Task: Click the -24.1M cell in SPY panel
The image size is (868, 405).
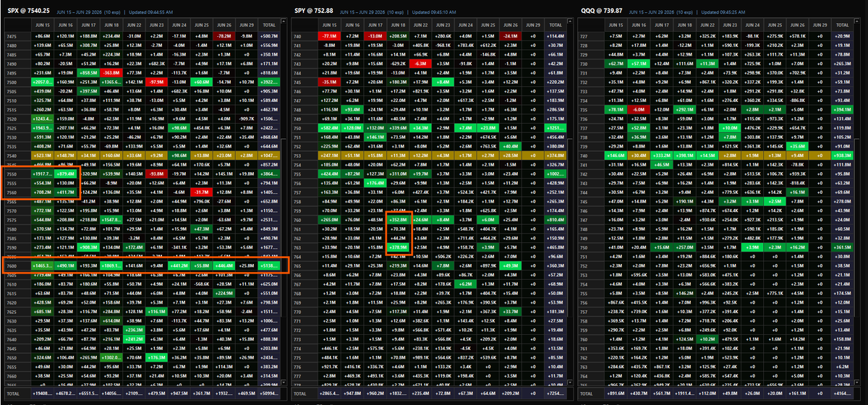Action: pos(511,35)
